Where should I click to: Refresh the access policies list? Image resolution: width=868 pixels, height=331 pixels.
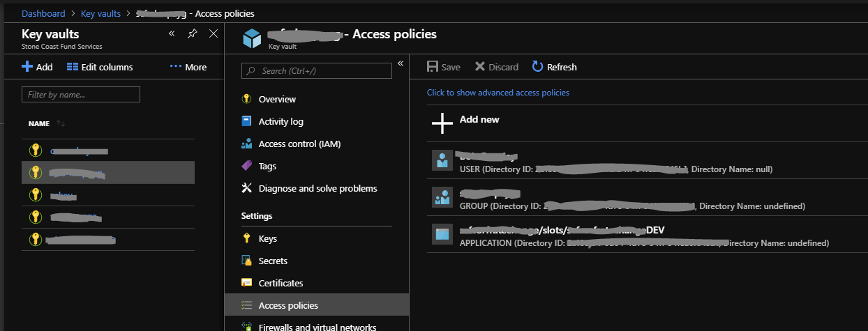[x=555, y=67]
